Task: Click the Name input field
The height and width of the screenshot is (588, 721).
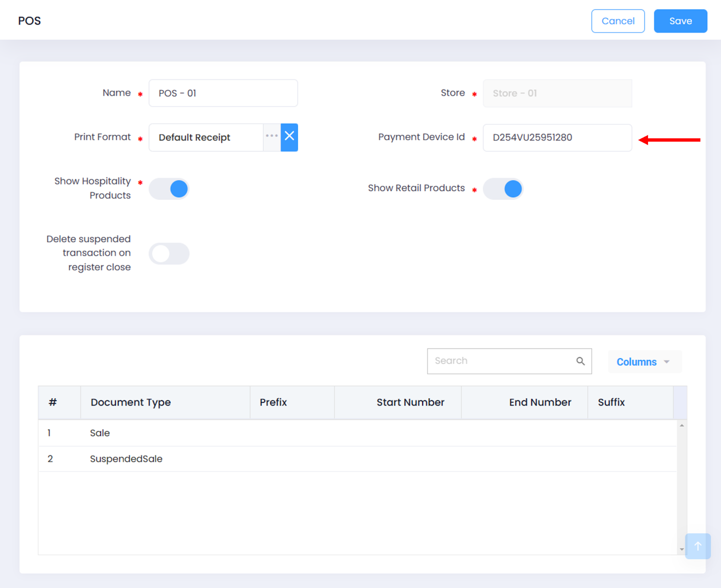Action: pyautogui.click(x=223, y=93)
